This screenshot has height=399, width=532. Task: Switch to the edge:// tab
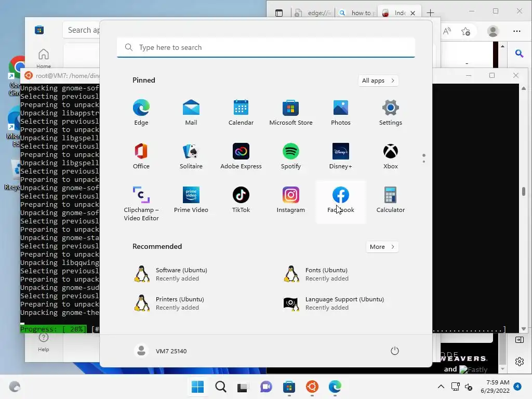313,13
